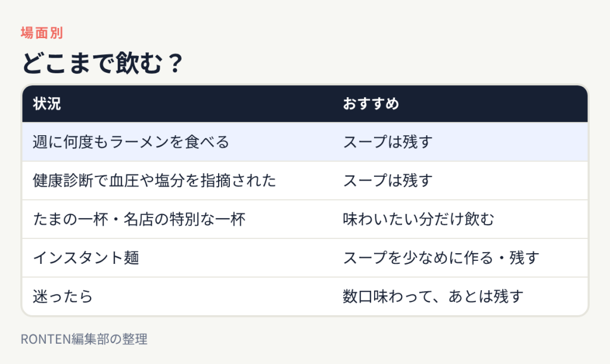This screenshot has height=364, width=610.
Task: Click the word RONTEN in the footer
Action: [46, 339]
